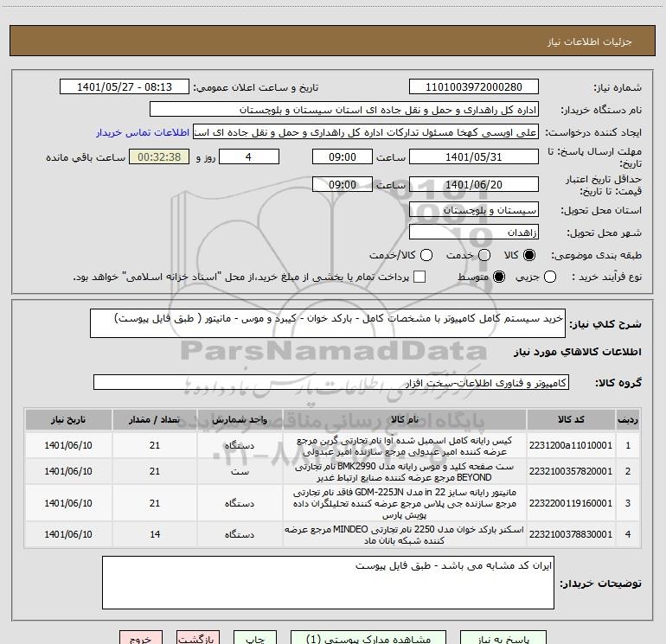Open the اطلاعات تماس خریدار link
Viewport: 666px width, 644px height.
tap(143, 132)
